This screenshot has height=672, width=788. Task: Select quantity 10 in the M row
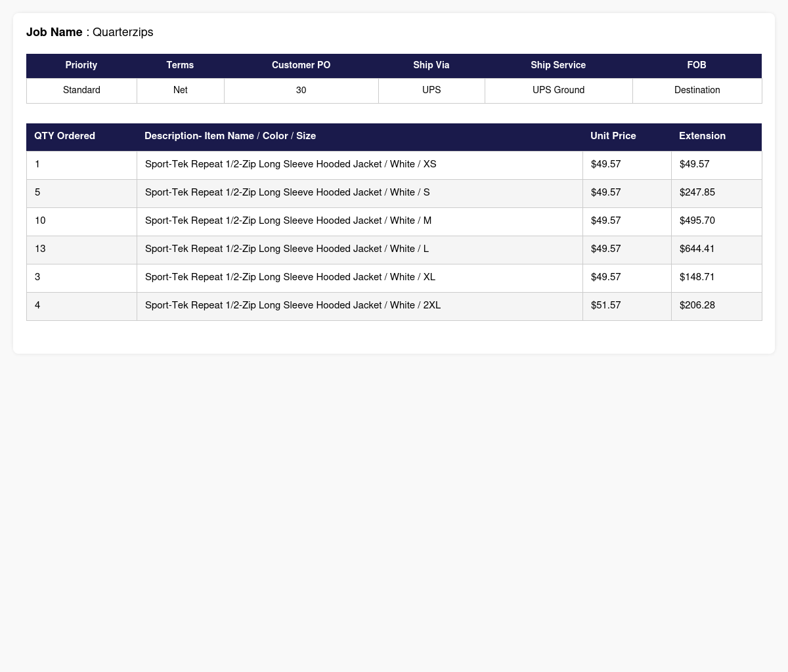(81, 221)
